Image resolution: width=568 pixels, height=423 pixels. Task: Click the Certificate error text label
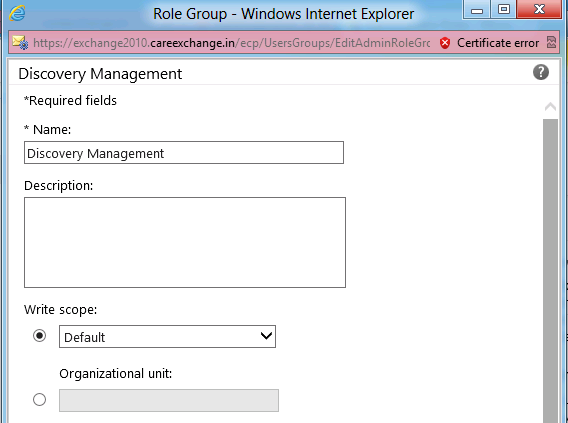[498, 43]
